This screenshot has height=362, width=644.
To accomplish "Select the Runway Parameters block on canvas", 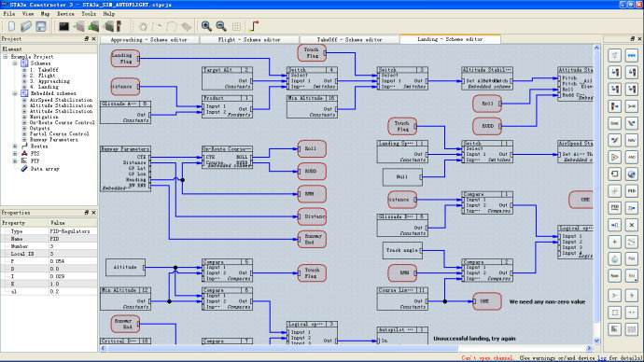I will [125, 168].
